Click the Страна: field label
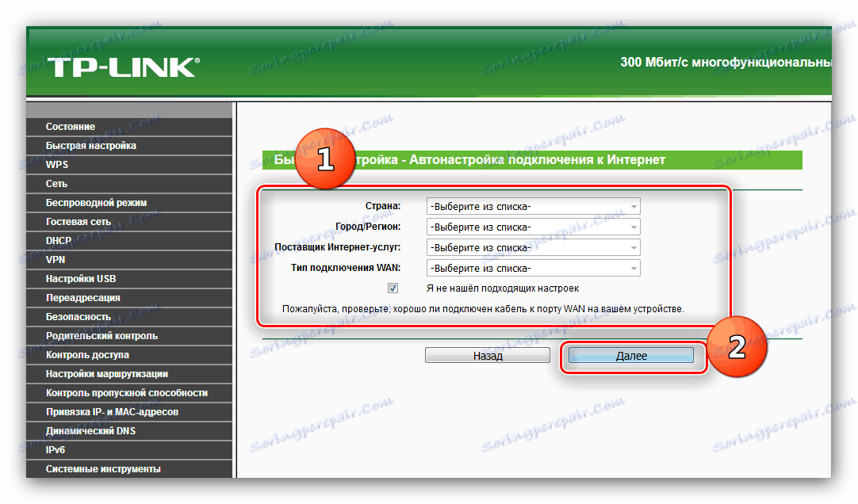Viewport: 858px width, 504px height. click(x=383, y=206)
